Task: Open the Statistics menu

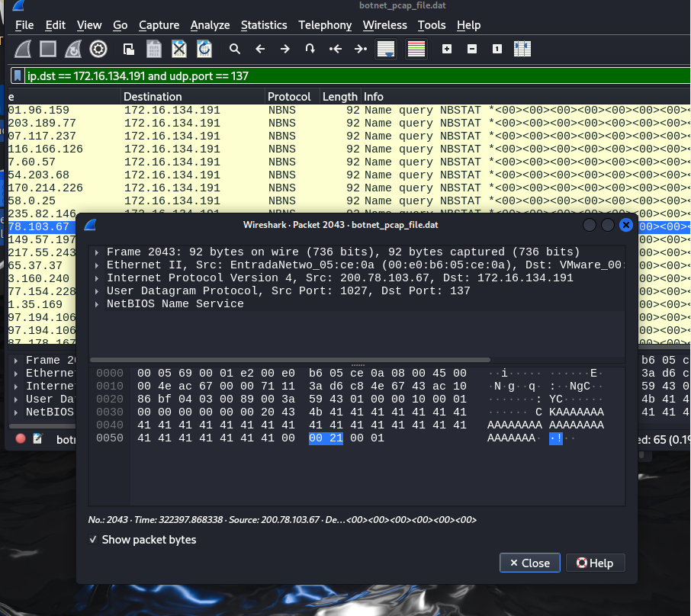Action: [264, 25]
